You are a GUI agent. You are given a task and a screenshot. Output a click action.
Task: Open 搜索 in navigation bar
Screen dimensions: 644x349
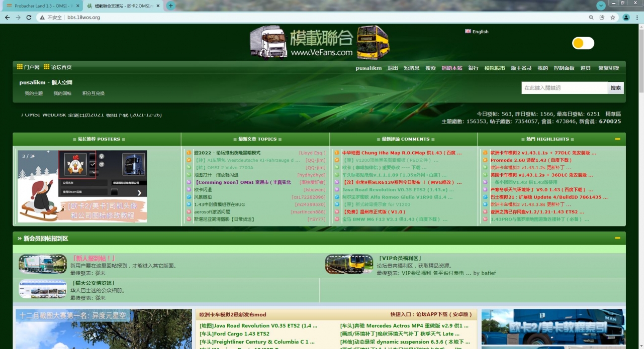[430, 68]
